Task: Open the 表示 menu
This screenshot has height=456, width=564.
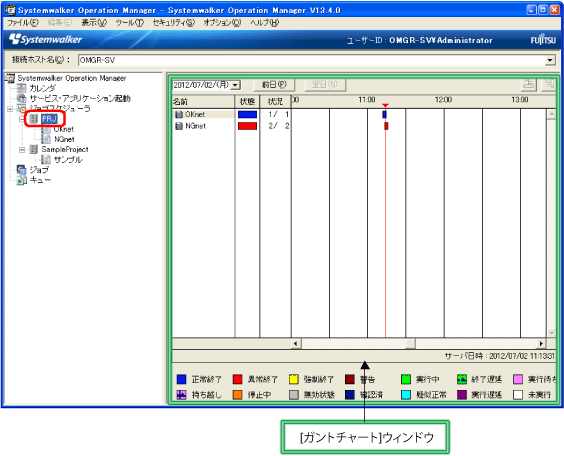Action: (x=94, y=23)
